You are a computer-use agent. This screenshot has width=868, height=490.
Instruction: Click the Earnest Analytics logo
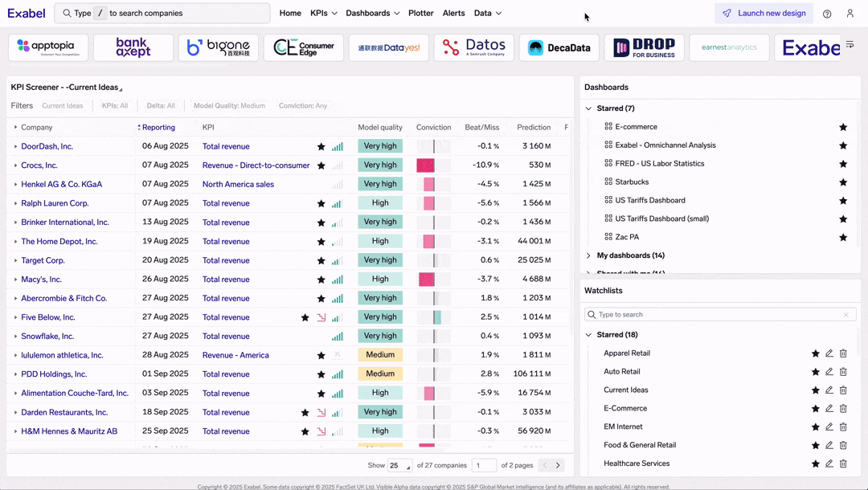coord(729,47)
